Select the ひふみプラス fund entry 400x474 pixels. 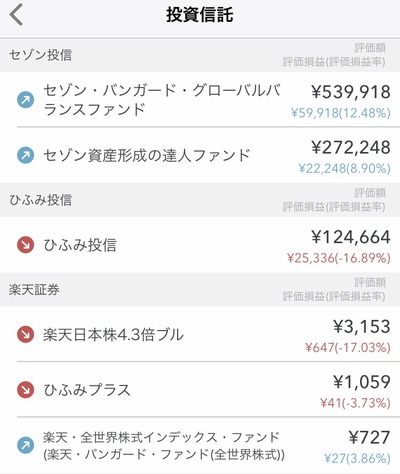tap(200, 389)
